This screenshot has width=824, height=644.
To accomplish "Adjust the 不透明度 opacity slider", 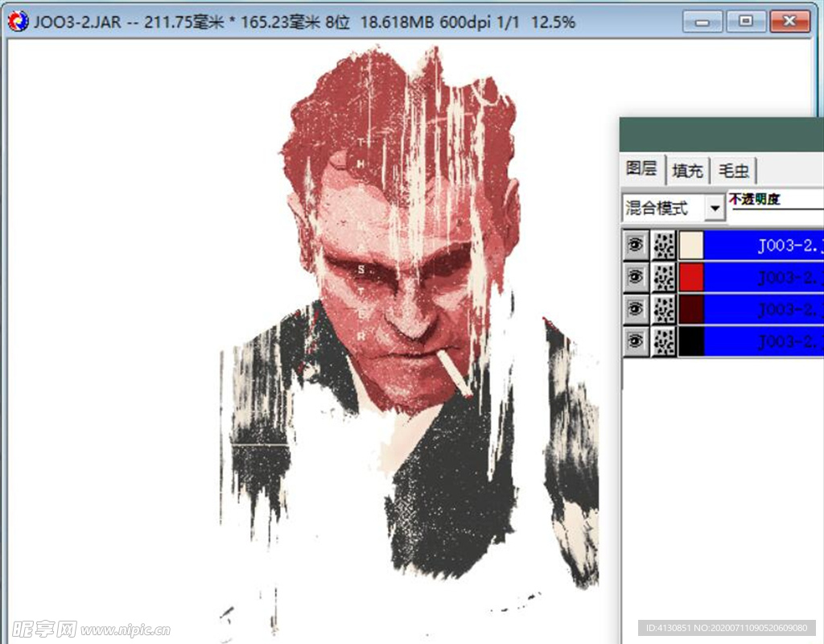I will coord(777,209).
